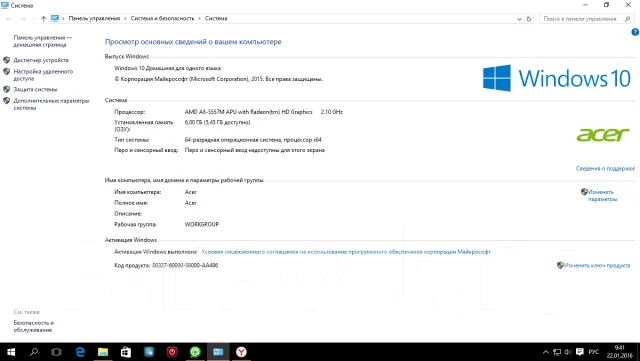
Task: Open Сведения о поддержке link
Action: coord(605,168)
